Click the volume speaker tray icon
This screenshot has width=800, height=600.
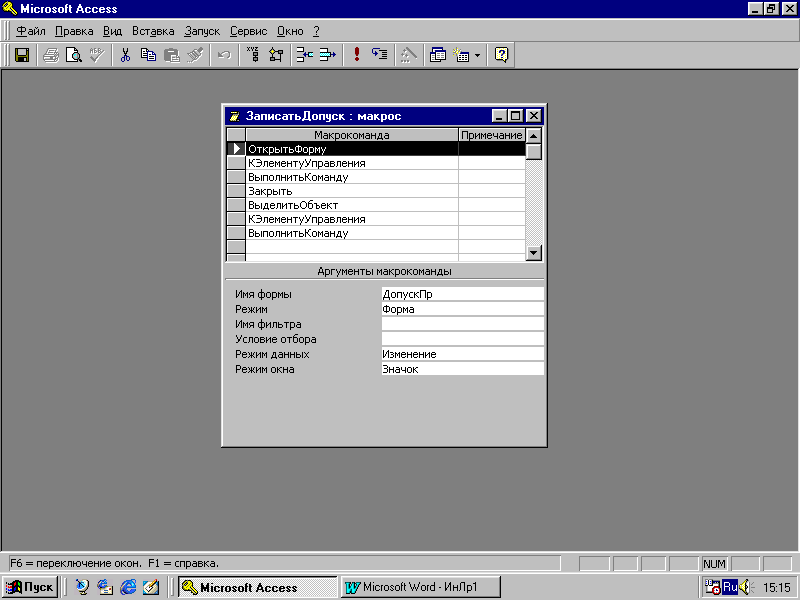(746, 587)
